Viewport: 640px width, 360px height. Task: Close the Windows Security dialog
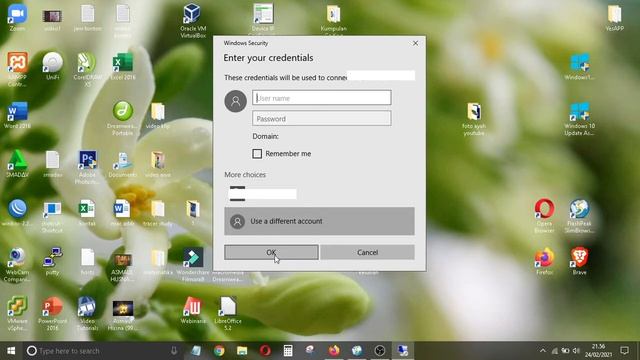pyautogui.click(x=415, y=43)
